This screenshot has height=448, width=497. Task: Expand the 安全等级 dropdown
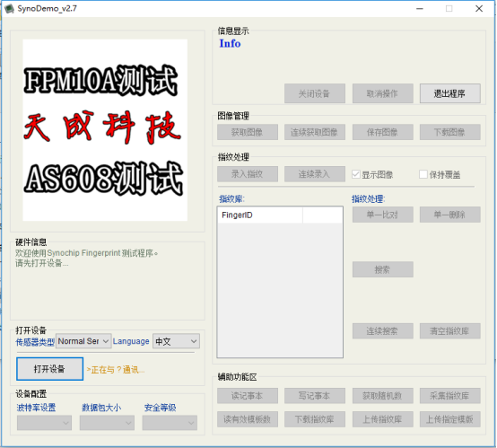pos(170,423)
